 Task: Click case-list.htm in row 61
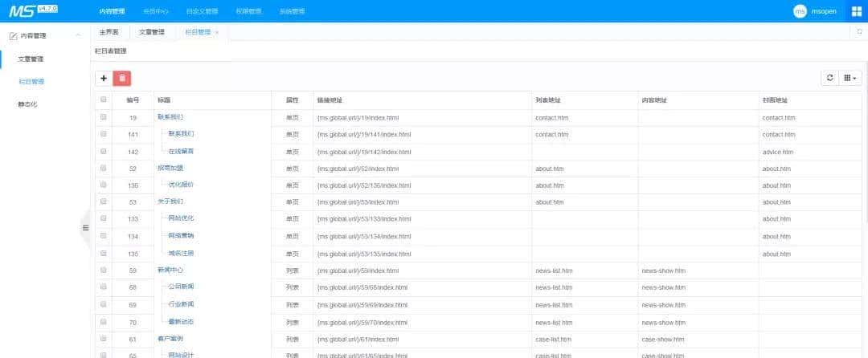coord(554,340)
